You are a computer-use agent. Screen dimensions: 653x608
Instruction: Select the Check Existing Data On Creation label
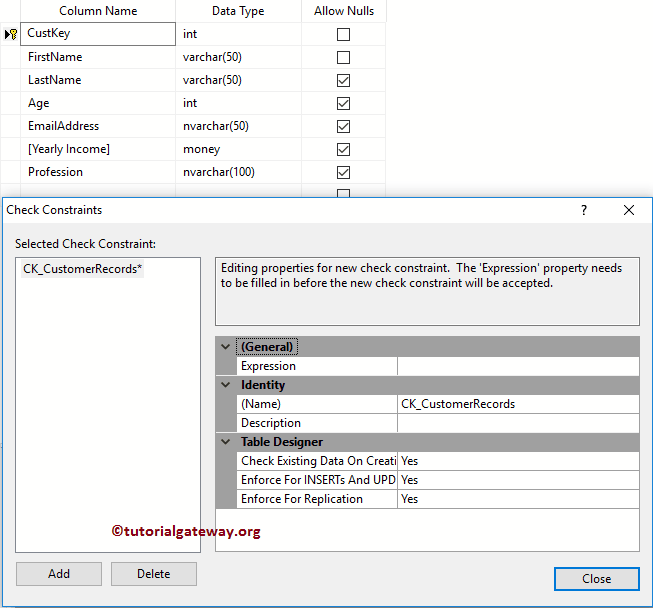click(317, 461)
